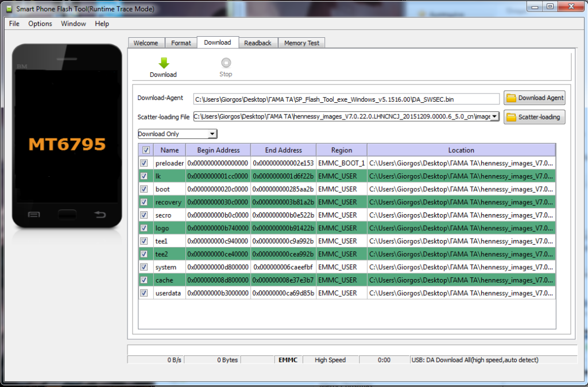Click the folder icon on Download Agent button

pos(511,98)
